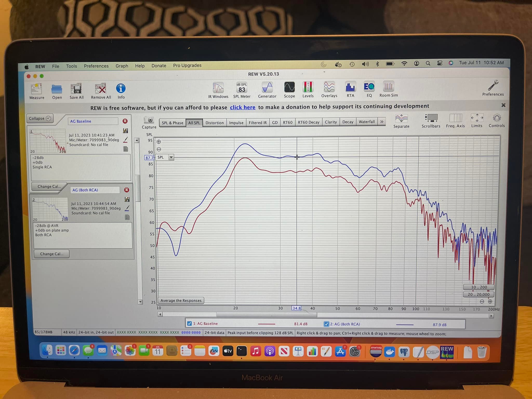Screen dimensions: 532x399
Task: Open the GD tab
Action: 275,122
